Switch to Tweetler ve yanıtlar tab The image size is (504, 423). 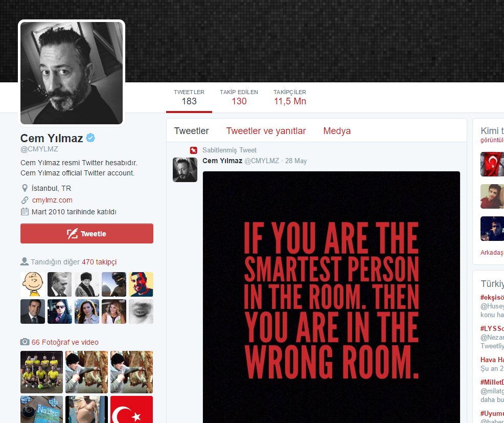point(266,131)
